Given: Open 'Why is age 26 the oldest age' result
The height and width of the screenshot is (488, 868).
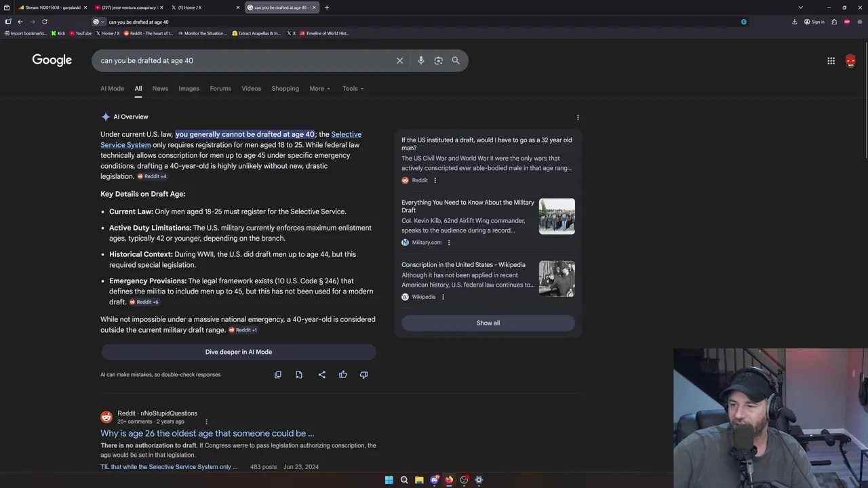Looking at the screenshot, I should click(208, 433).
